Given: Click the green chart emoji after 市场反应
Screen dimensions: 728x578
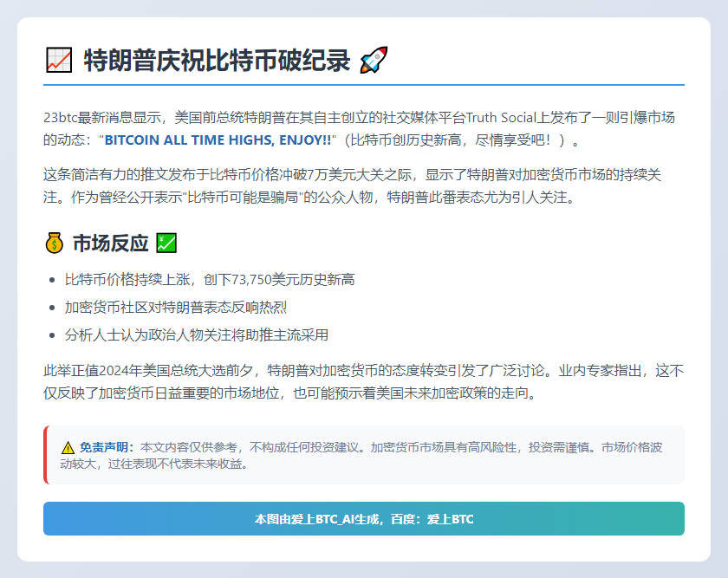Looking at the screenshot, I should (166, 243).
